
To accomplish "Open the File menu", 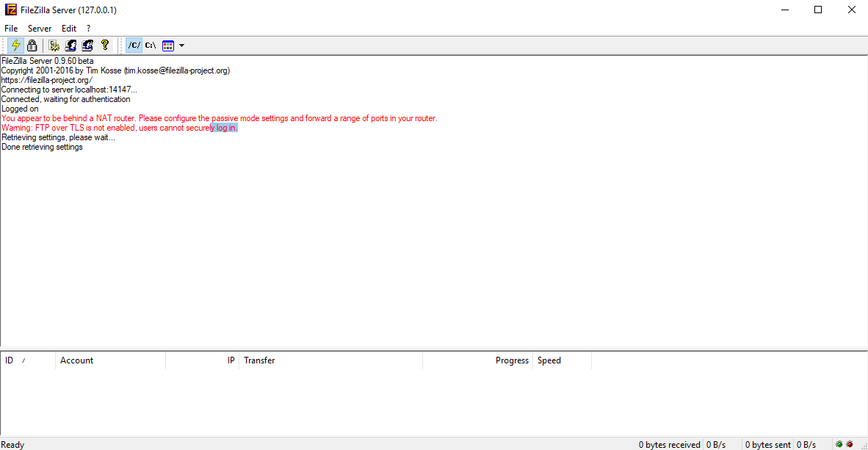I will (x=11, y=29).
